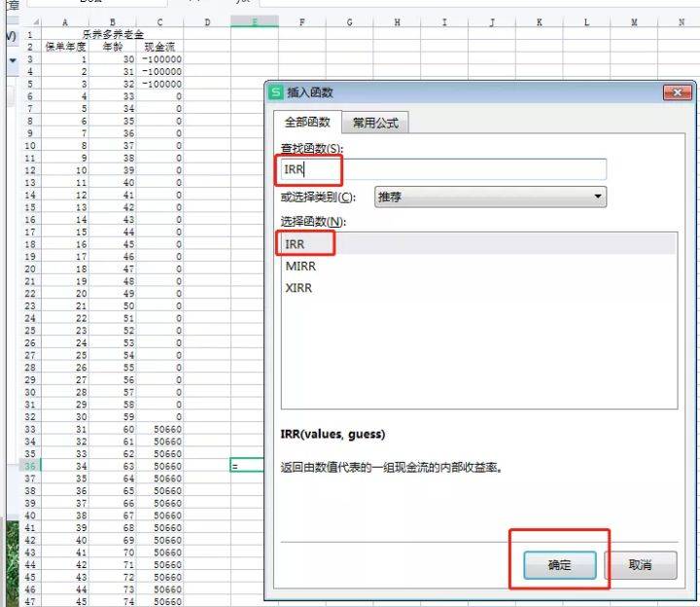This screenshot has height=607, width=700.
Task: Expand the small arrow in left sidebar
Action: [x=13, y=60]
